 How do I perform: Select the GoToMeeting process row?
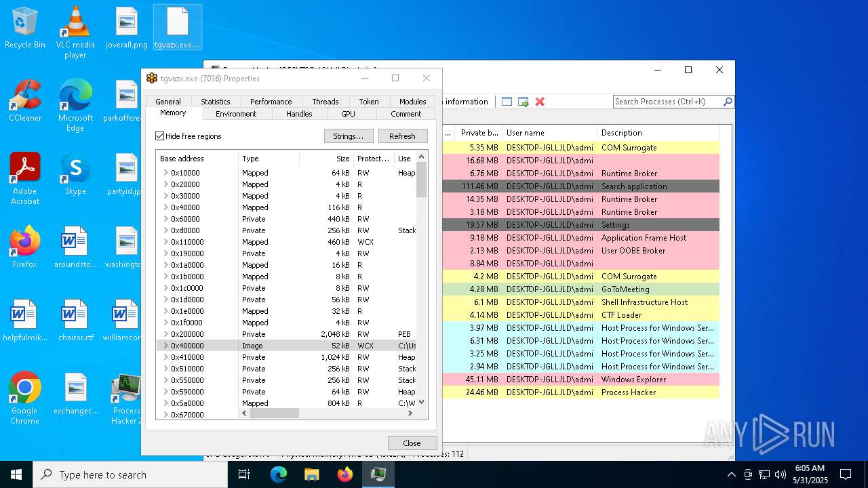[x=580, y=289]
